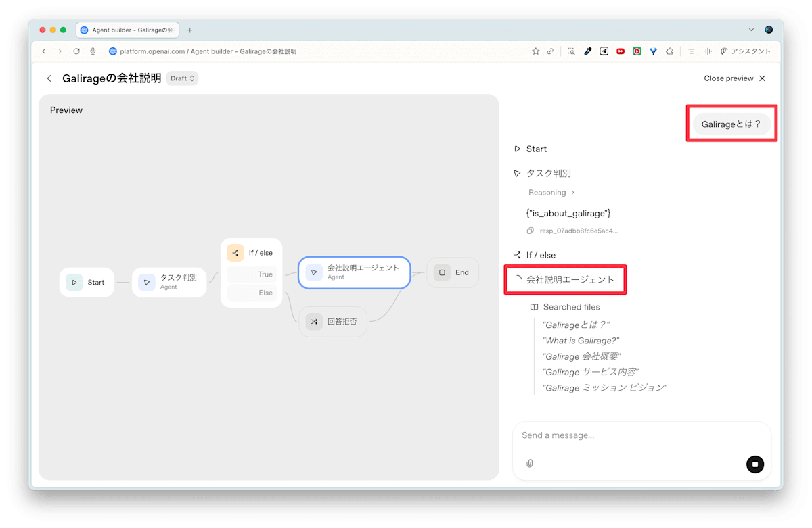The width and height of the screenshot is (812, 528).
Task: Bookmark the page with the star icon
Action: click(536, 51)
